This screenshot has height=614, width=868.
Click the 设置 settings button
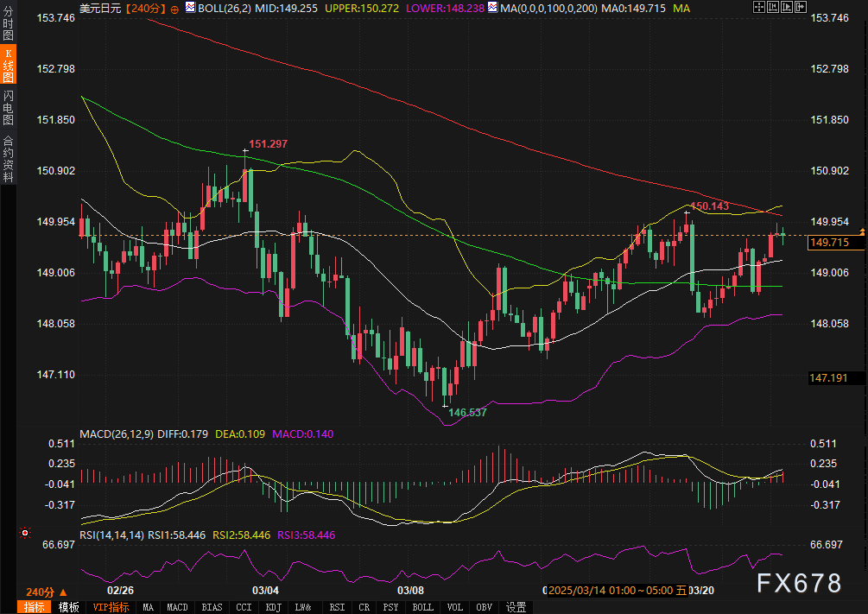[x=516, y=607]
